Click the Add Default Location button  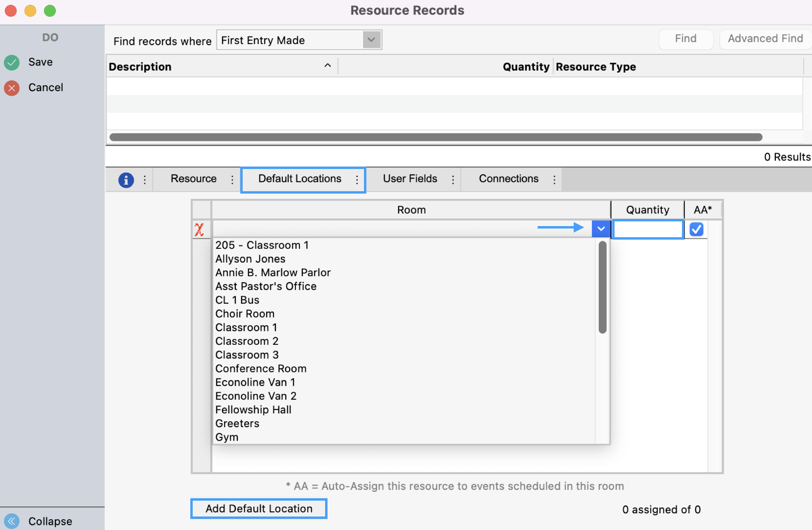coord(259,509)
